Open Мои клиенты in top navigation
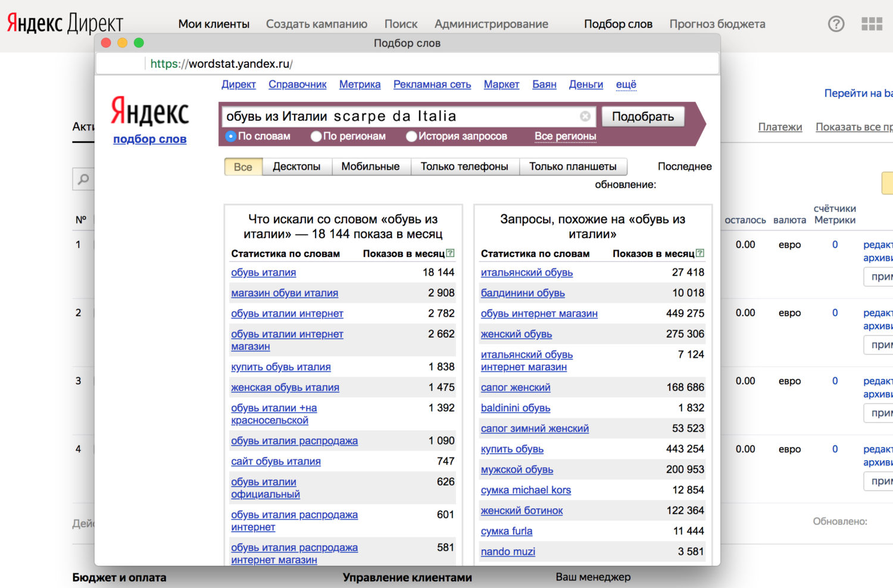Viewport: 893px width, 588px height. [x=214, y=24]
